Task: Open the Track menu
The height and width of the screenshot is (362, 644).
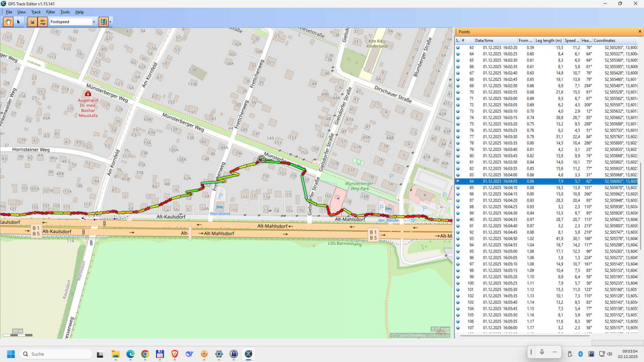Action: (36, 12)
